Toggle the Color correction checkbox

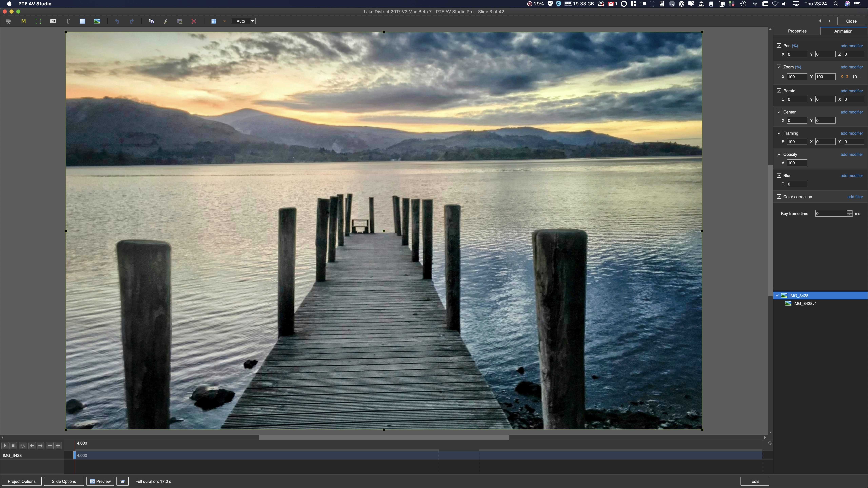point(779,197)
